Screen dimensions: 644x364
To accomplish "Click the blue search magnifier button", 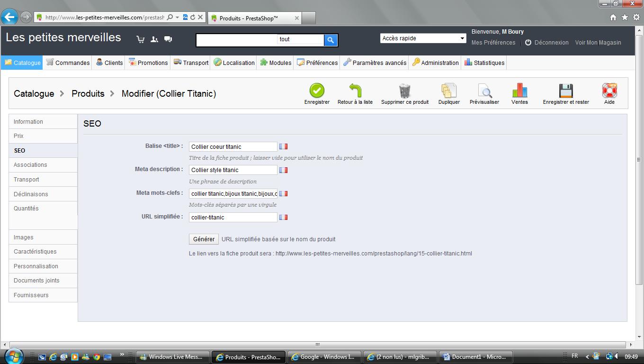I will [331, 40].
